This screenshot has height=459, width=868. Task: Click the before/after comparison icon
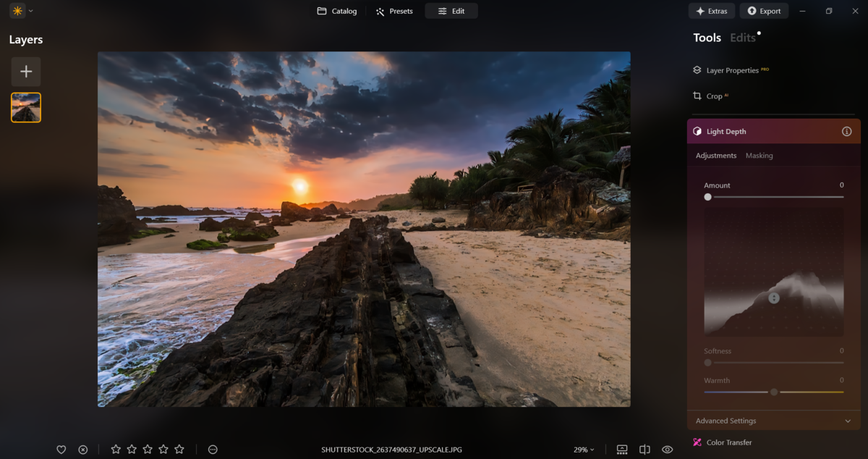(x=622, y=449)
